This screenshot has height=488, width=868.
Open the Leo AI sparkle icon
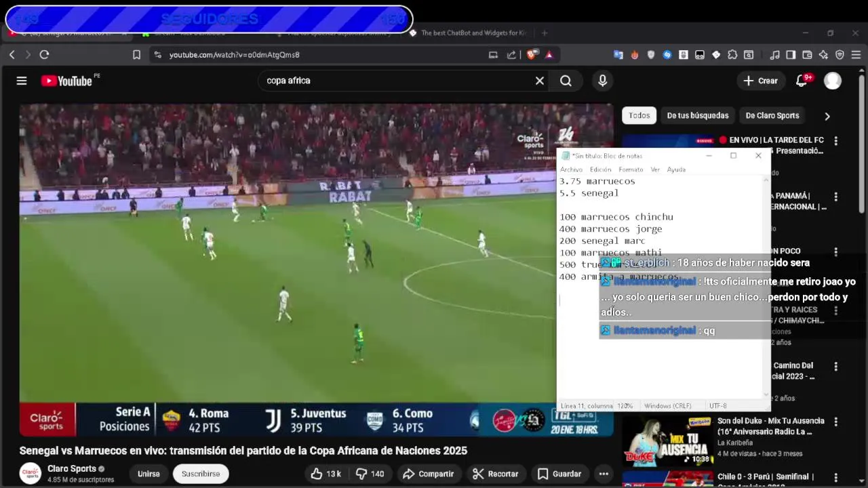point(823,55)
